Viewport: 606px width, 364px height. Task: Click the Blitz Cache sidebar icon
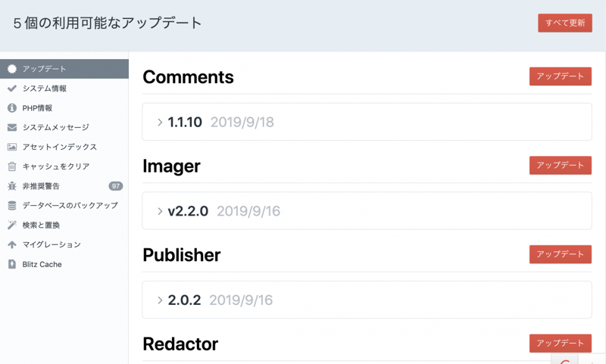pyautogui.click(x=12, y=265)
